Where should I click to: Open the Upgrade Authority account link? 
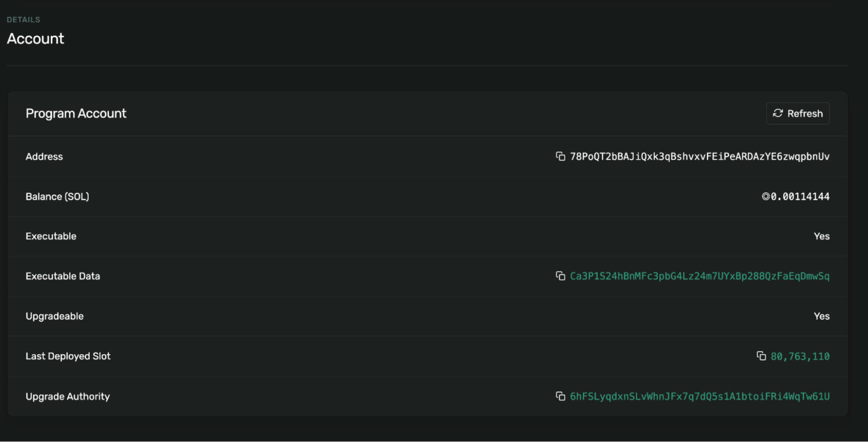pyautogui.click(x=700, y=396)
